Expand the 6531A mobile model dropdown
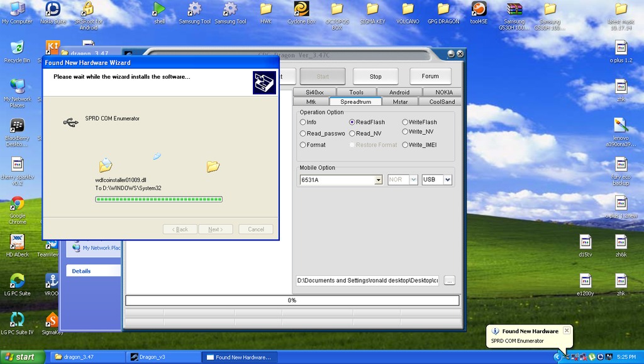The height and width of the screenshot is (364, 644). (x=378, y=180)
